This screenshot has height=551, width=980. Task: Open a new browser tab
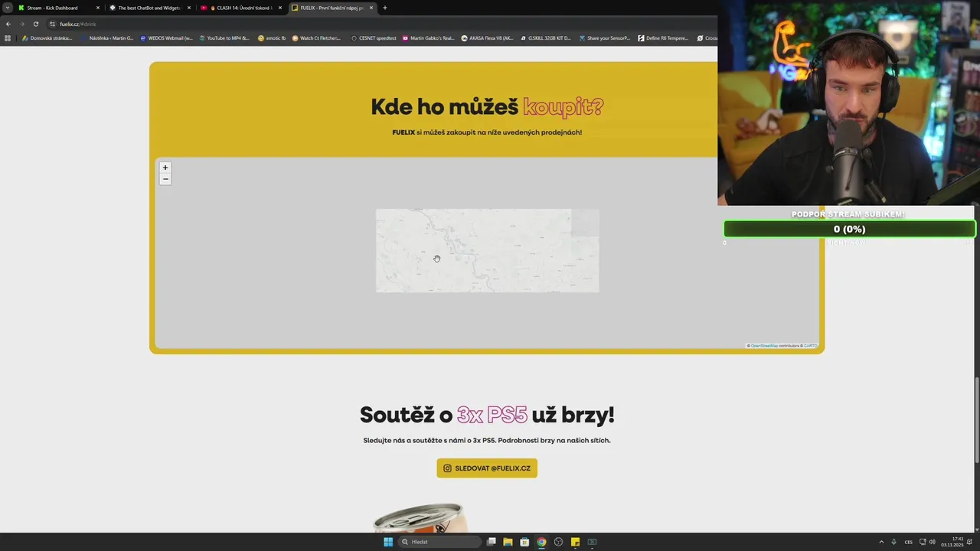(384, 8)
